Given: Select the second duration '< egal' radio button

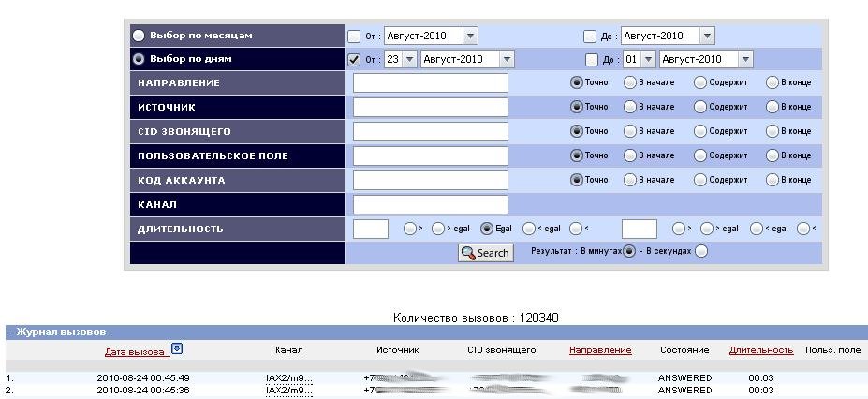Looking at the screenshot, I should click(757, 229).
